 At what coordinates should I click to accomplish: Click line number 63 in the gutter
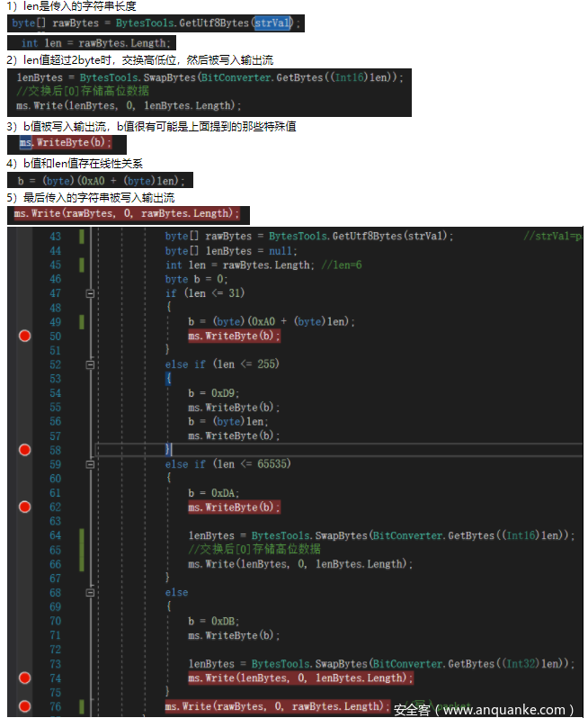click(55, 521)
